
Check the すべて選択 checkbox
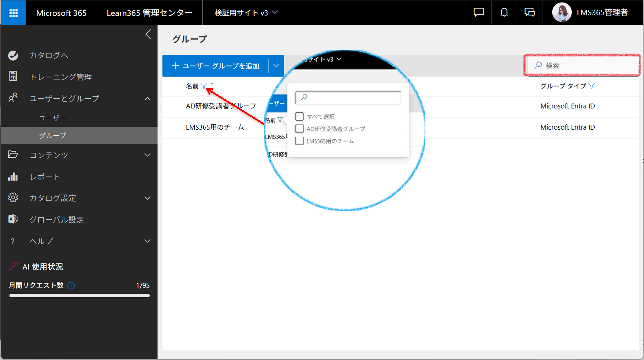coord(300,116)
